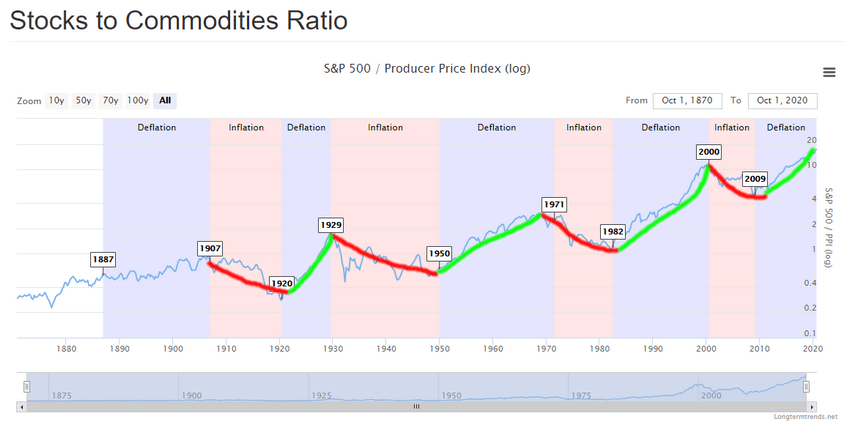This screenshot has width=850, height=433.
Task: Open the Longtermtrends.net credit link
Action: point(806,417)
